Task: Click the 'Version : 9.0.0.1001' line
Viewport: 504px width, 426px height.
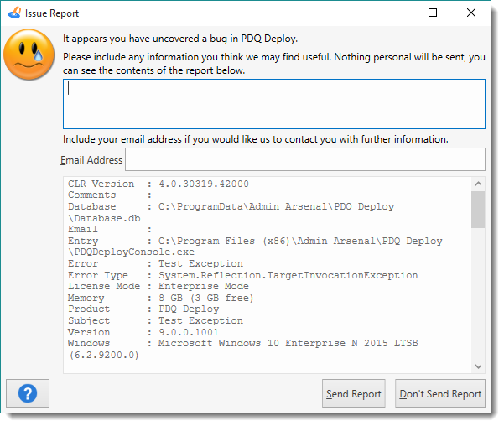Action: (143, 332)
